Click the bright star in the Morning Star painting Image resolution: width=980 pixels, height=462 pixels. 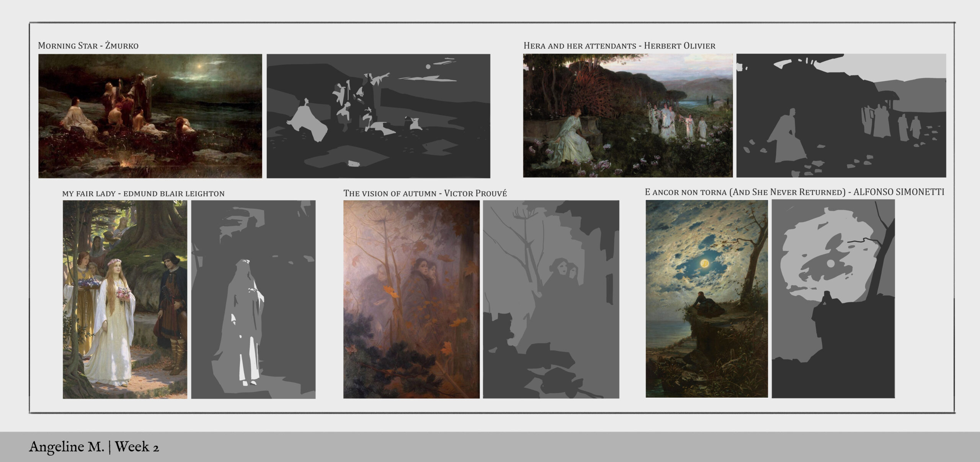pyautogui.click(x=199, y=66)
